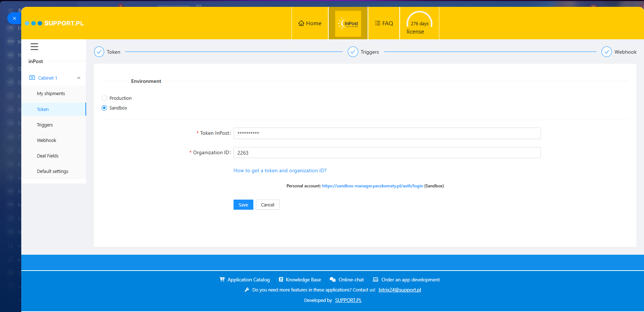Click the Online-chat bubble icon
The height and width of the screenshot is (312, 644).
point(333,280)
